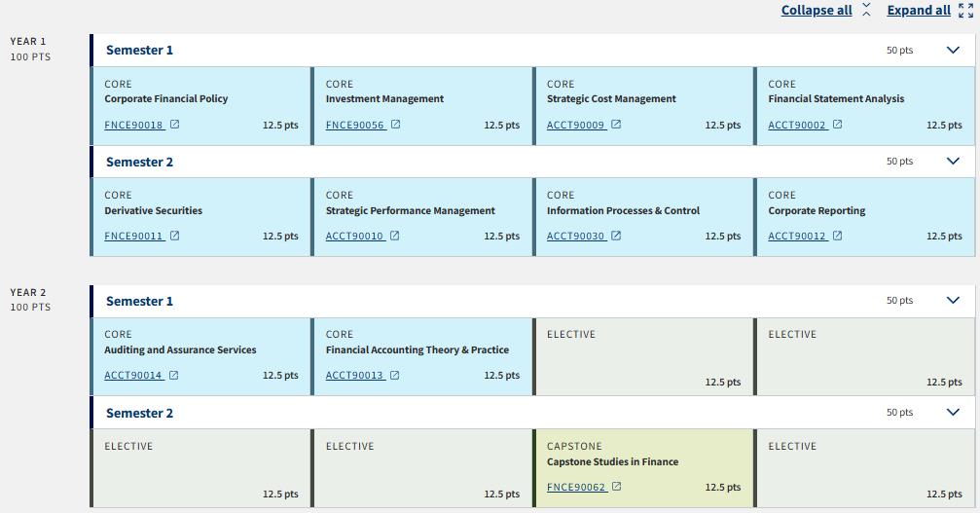Click Strategic Performance Management title
Viewport: 980px width, 513px height.
click(411, 210)
